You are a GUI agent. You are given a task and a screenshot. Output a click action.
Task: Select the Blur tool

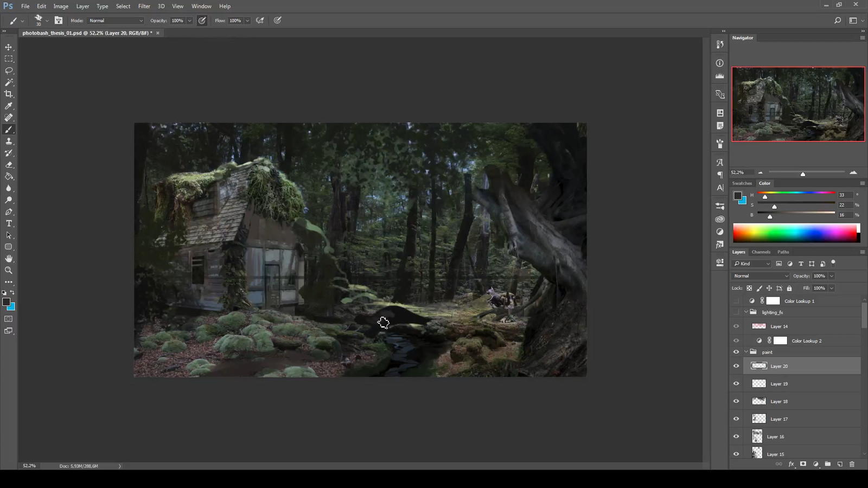(x=9, y=188)
